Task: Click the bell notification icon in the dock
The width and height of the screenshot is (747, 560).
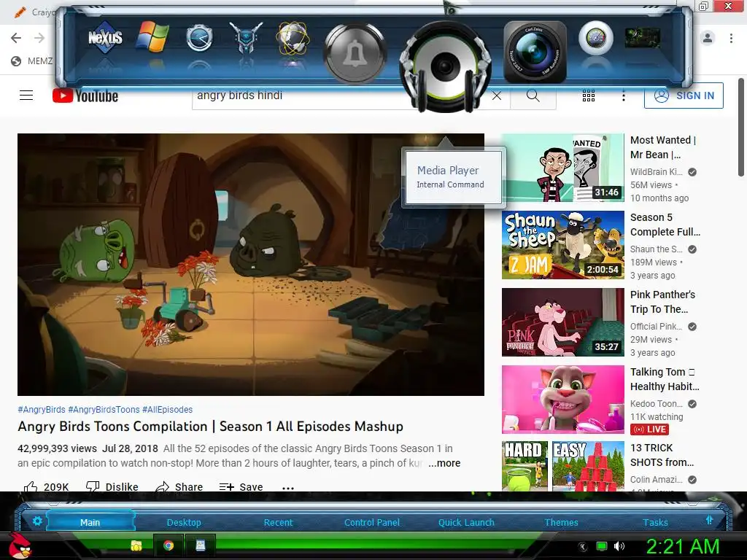Action: tap(355, 53)
